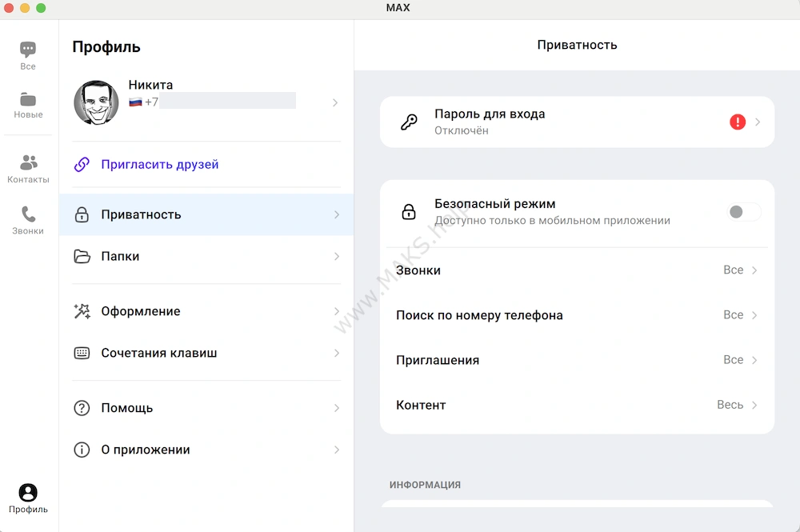Open Приглашения privacy setting

coord(576,360)
